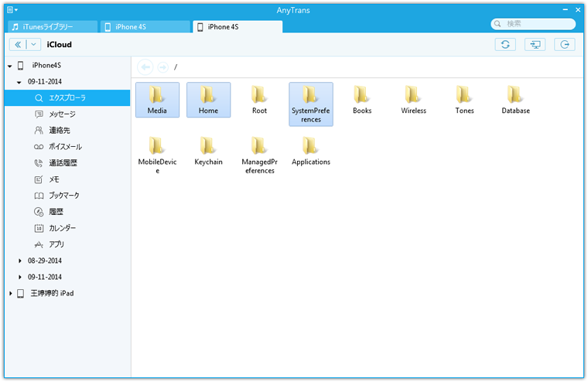Select the 王婷婷的 iPad label
Viewport: 588px width, 382px height.
tap(52, 293)
